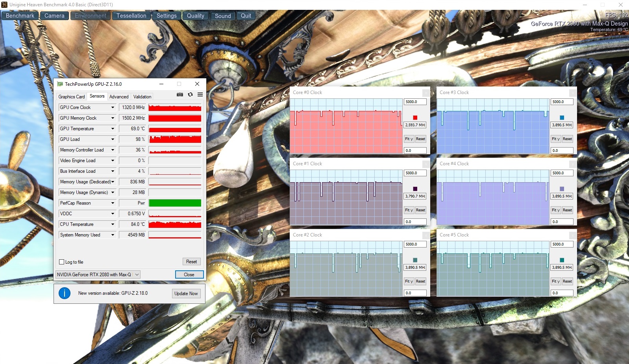Click the GPU-Z app icon in title bar
629x364 pixels.
coord(60,84)
